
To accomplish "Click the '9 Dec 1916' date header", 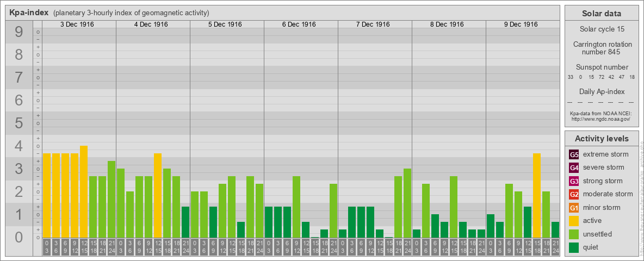I will click(521, 24).
